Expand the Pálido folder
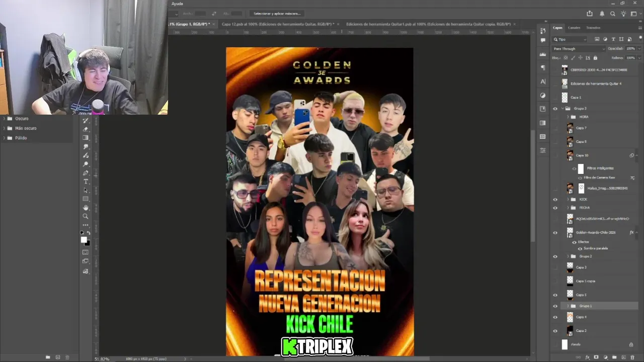This screenshot has height=362, width=644. tap(4, 138)
